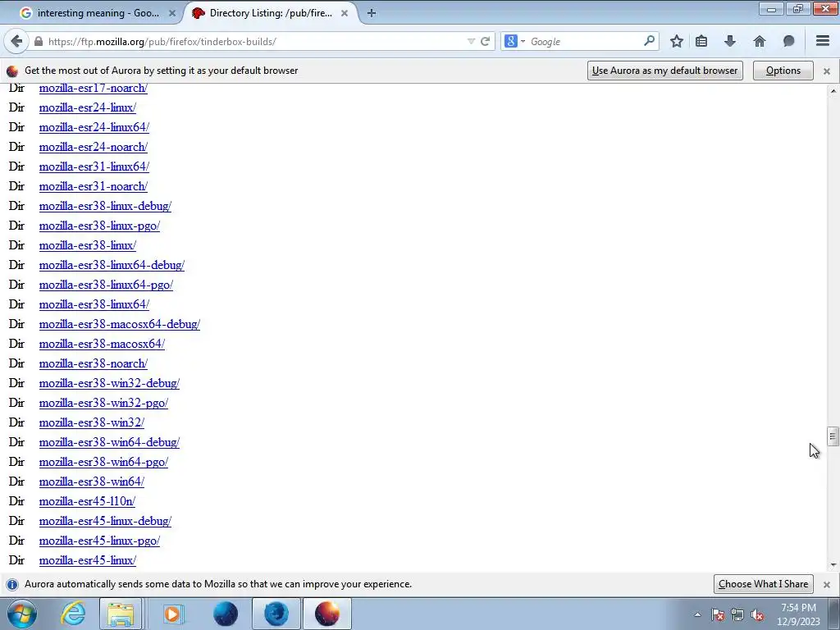
Task: Open mozilla-esr24-linux/ directory link
Action: (x=87, y=107)
